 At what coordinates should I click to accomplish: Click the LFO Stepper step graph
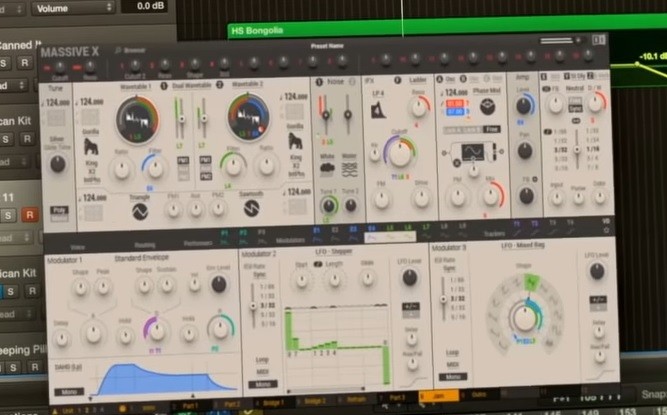click(336, 330)
